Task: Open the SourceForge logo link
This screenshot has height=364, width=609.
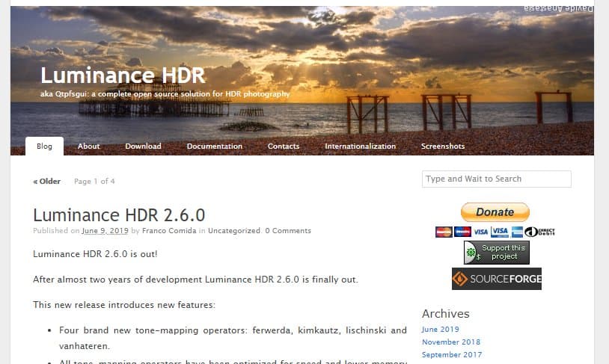Action: click(496, 279)
